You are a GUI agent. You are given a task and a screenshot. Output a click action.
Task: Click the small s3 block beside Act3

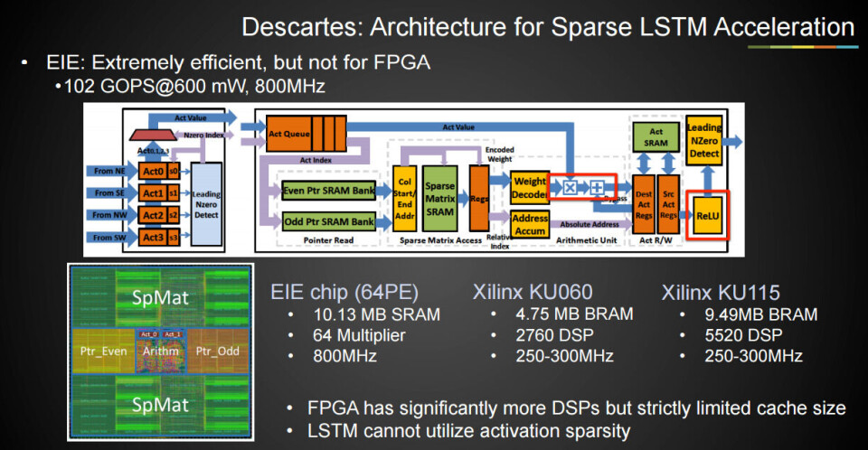174,237
